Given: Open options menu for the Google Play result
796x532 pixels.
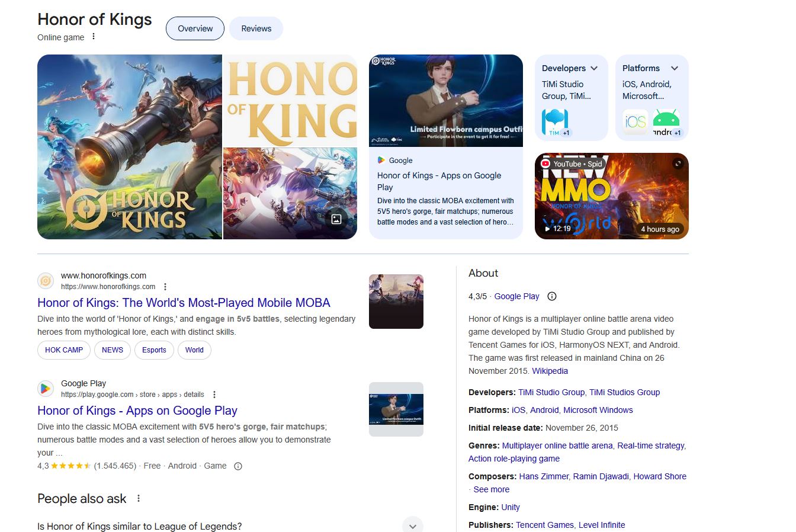Looking at the screenshot, I should (214, 395).
